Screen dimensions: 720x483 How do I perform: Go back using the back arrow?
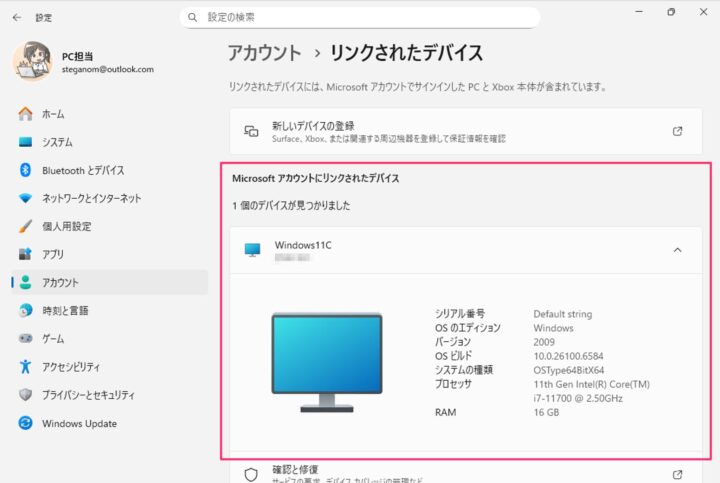(x=17, y=17)
